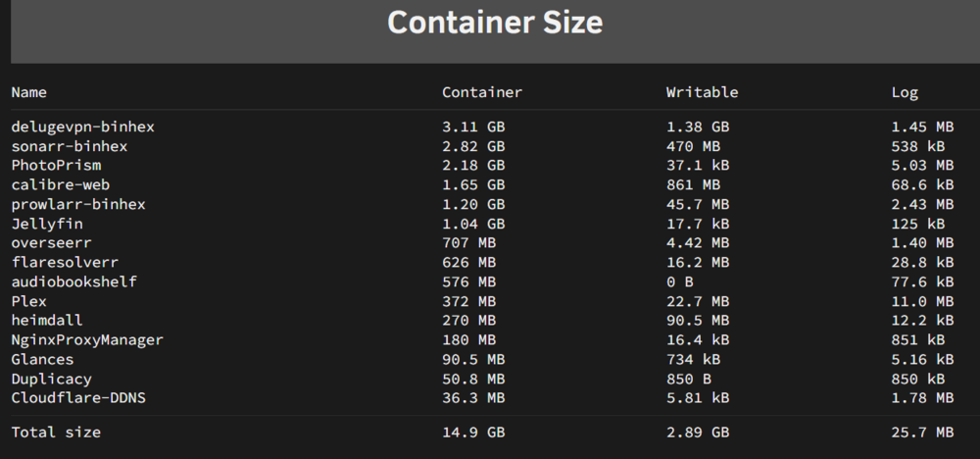Click the sonarr-binhex row name
This screenshot has height=459, width=980.
[x=70, y=146]
